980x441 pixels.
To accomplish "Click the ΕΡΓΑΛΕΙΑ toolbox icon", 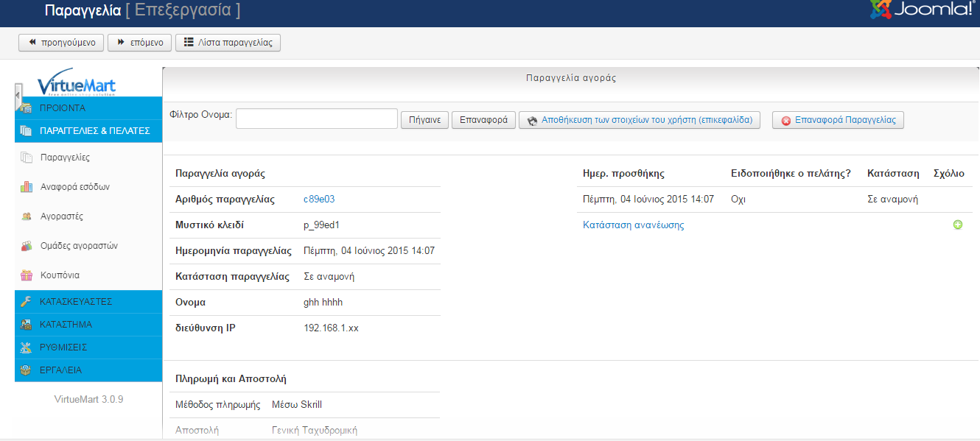I will coord(26,370).
